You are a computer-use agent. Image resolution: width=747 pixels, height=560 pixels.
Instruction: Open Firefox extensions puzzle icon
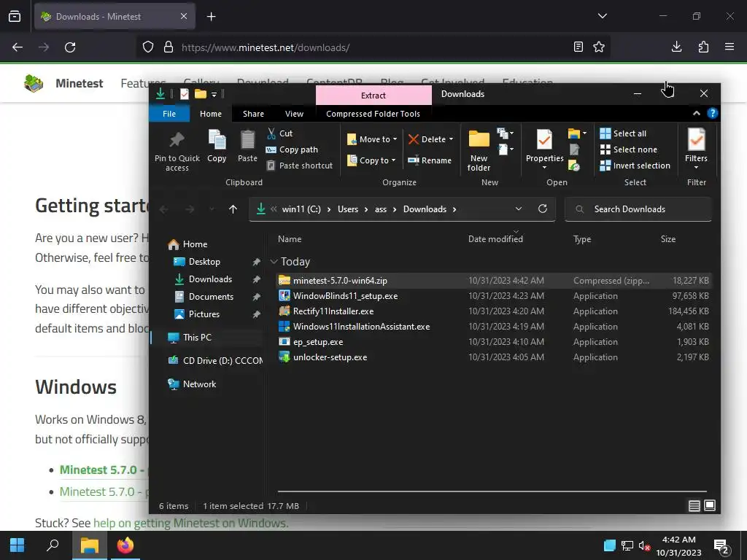tap(703, 47)
